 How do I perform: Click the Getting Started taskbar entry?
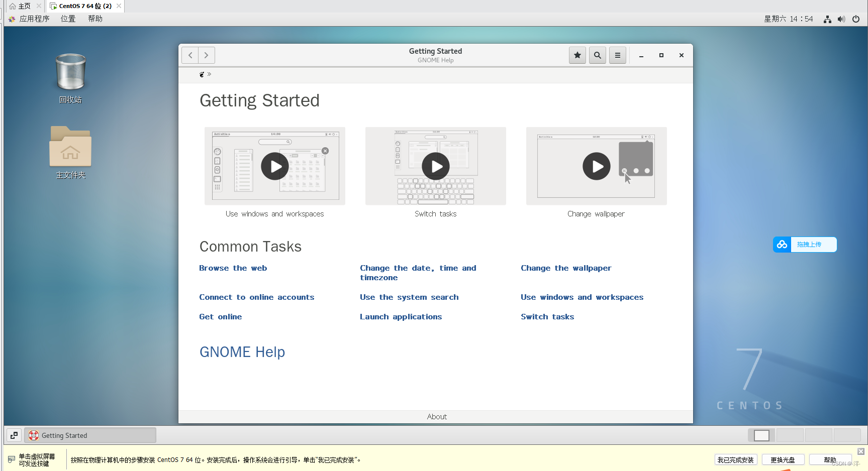coord(90,435)
